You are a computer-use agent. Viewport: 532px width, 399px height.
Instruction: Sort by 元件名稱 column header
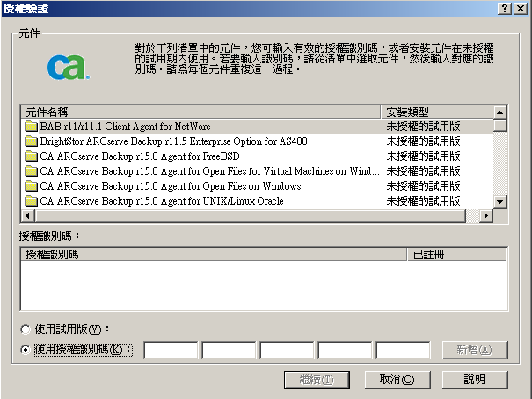tap(200, 112)
